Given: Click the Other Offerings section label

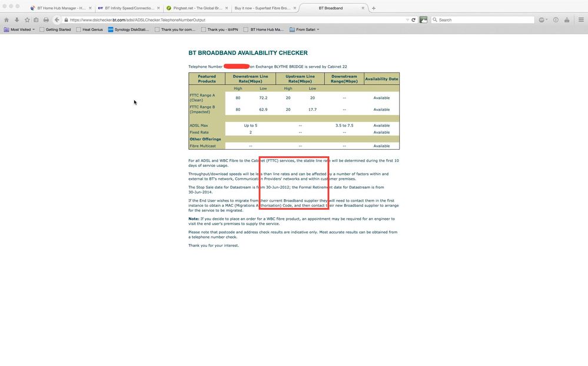Looking at the screenshot, I should pyautogui.click(x=205, y=139).
